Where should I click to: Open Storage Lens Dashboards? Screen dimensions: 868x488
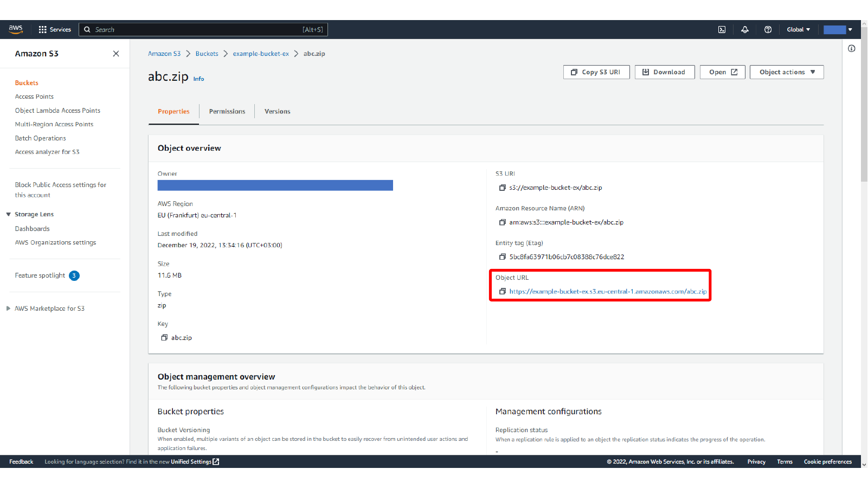click(33, 229)
